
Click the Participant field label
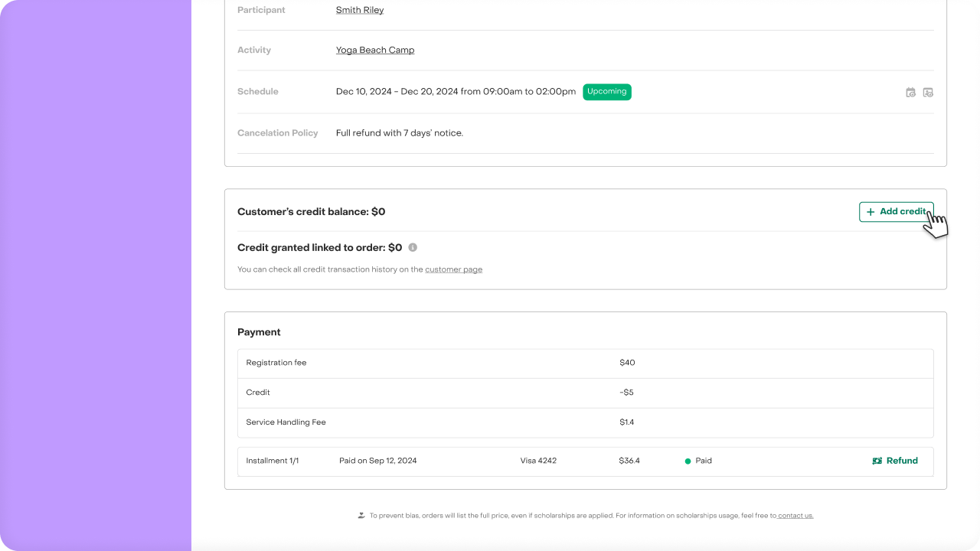(x=261, y=10)
